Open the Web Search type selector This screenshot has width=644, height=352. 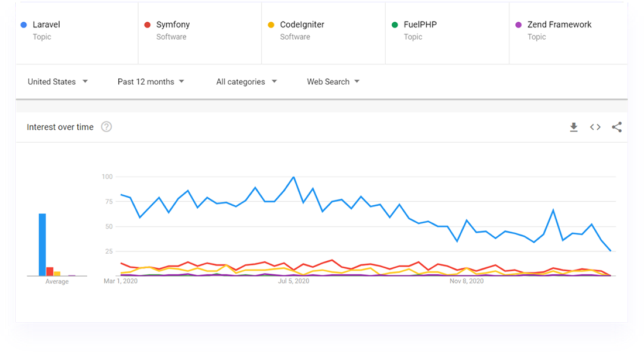click(332, 81)
